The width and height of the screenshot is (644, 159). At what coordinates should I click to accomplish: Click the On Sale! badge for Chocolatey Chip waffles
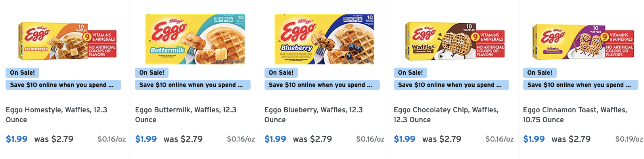(410, 73)
